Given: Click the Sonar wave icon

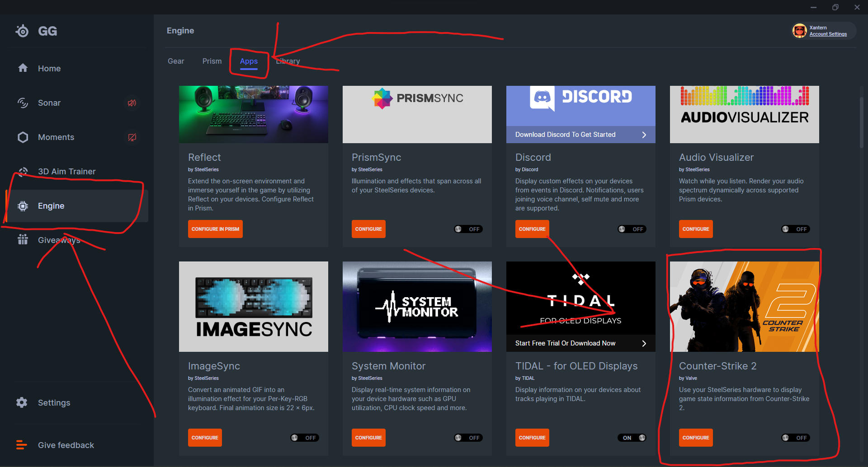Looking at the screenshot, I should coord(23,103).
